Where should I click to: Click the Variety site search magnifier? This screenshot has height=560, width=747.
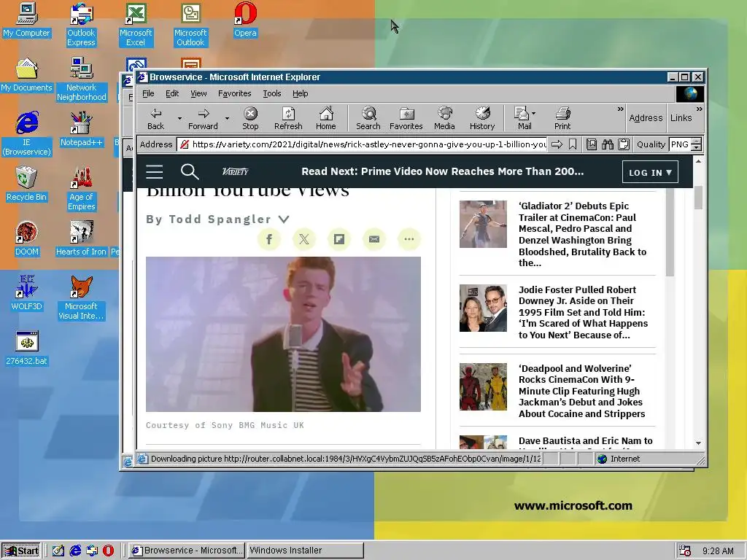click(190, 171)
